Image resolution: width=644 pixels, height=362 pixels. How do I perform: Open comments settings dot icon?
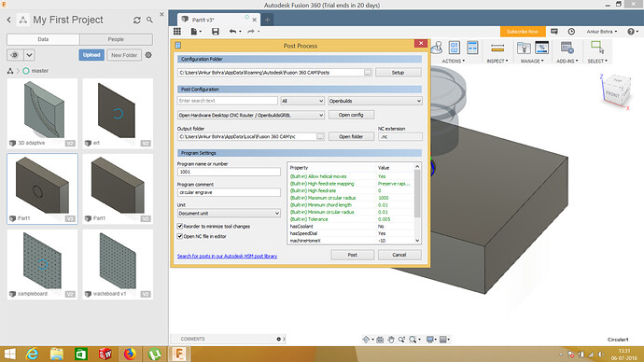tap(278, 339)
